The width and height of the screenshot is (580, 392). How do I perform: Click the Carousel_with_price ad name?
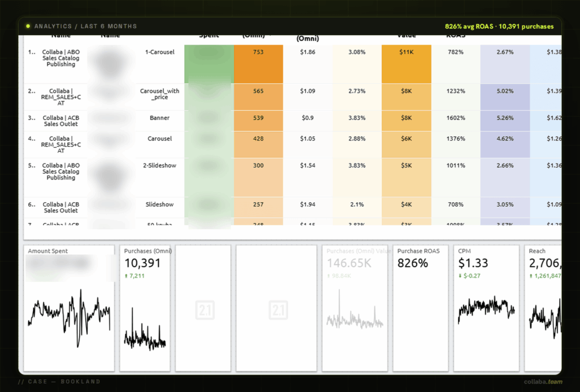159,94
